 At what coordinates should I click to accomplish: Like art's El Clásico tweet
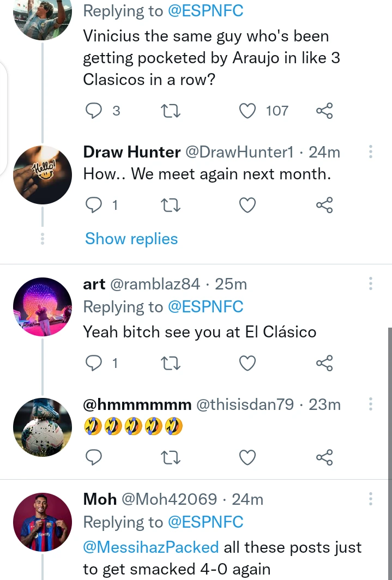(x=248, y=363)
